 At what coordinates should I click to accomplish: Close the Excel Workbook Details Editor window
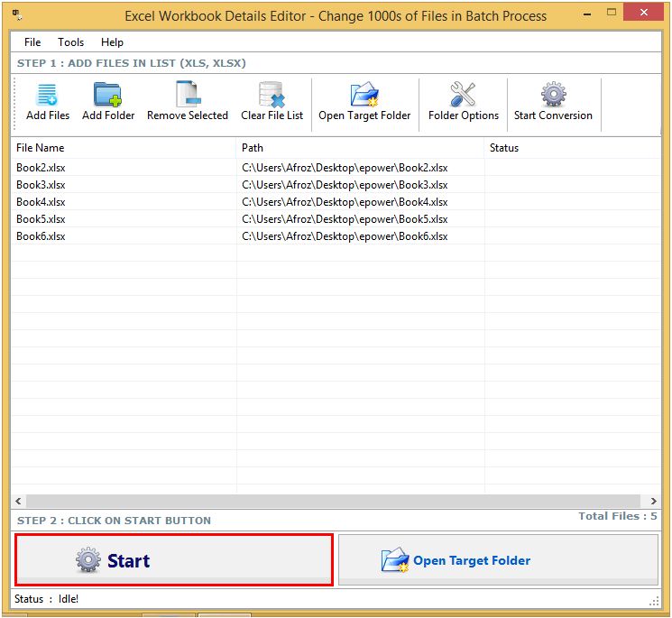(x=643, y=13)
